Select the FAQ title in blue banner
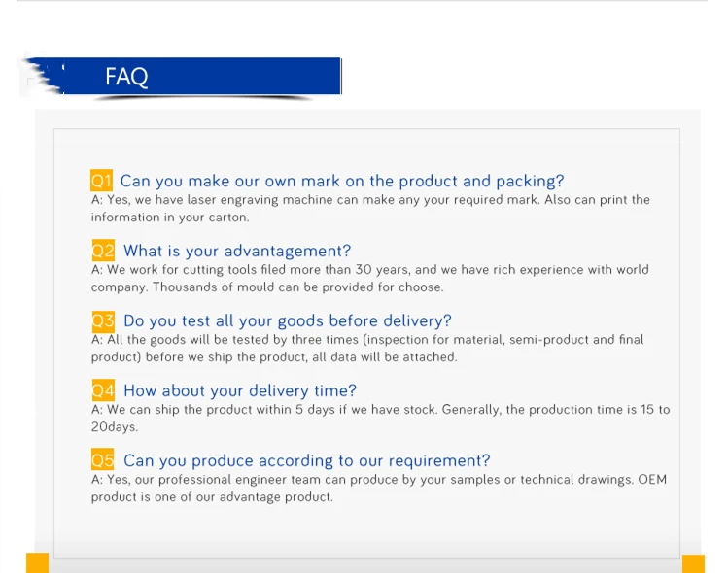 tap(126, 77)
